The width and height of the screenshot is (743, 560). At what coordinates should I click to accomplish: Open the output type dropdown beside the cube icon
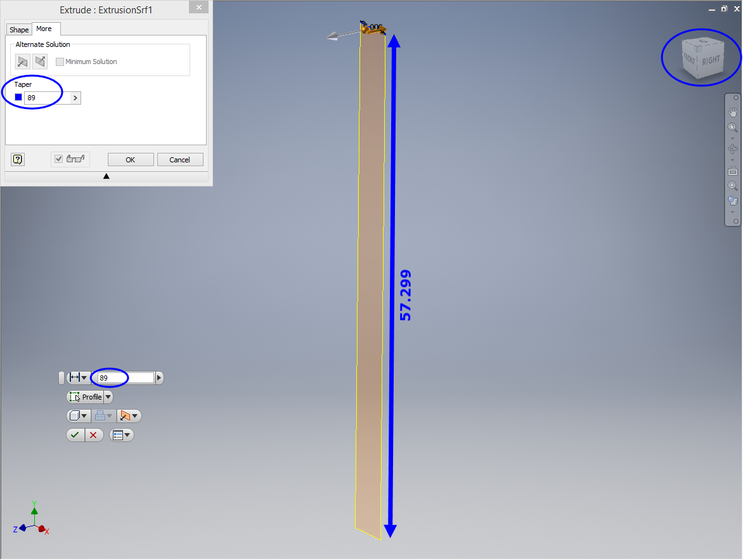tap(84, 415)
